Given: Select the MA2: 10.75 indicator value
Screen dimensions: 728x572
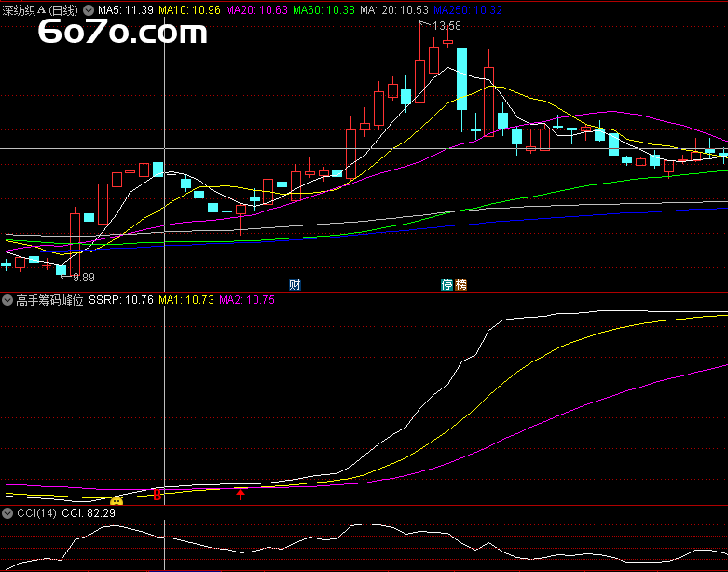Looking at the screenshot, I should (x=246, y=300).
